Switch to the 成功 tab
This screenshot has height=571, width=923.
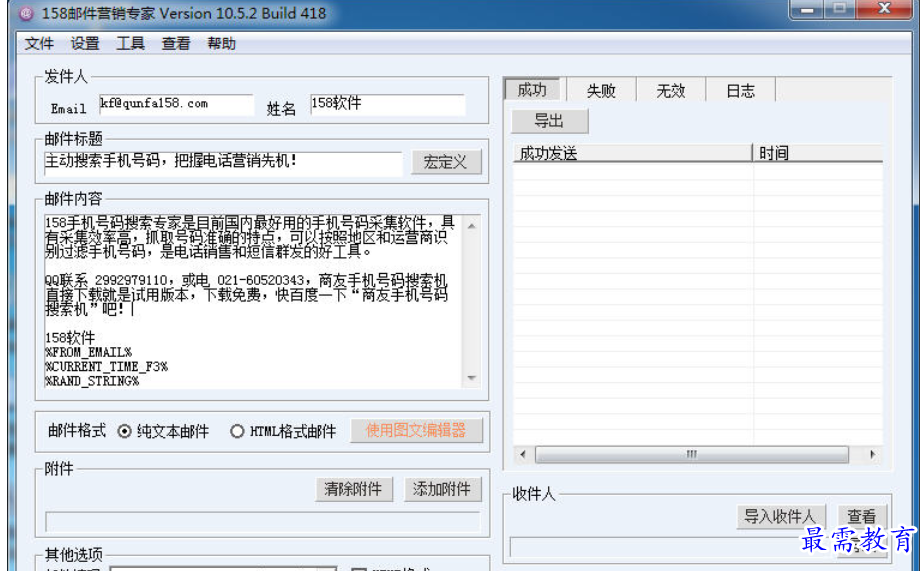tap(533, 90)
